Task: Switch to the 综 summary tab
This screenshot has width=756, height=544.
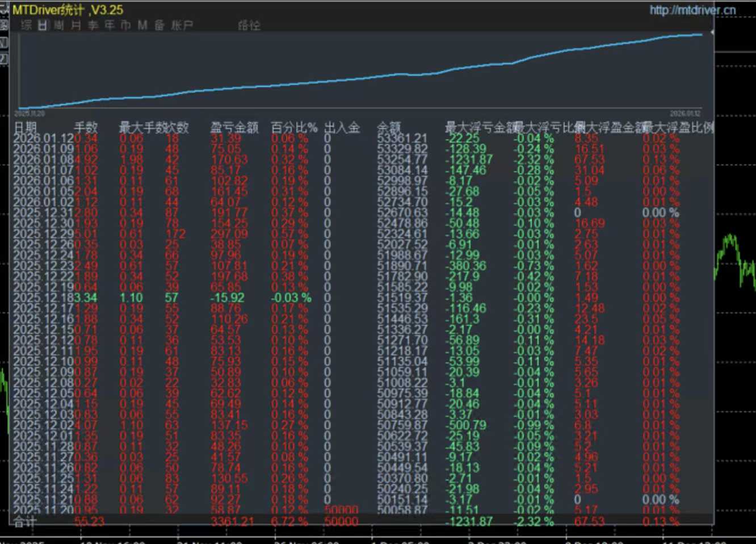Action: point(26,25)
